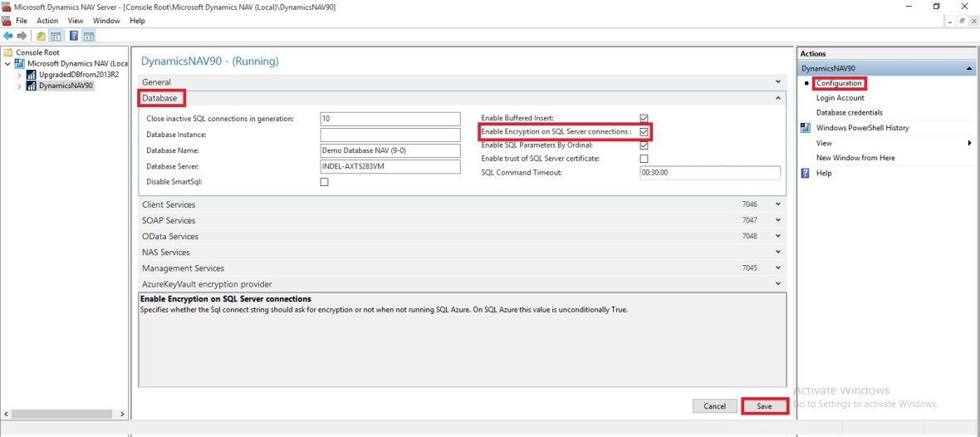The height and width of the screenshot is (437, 980).
Task: Click the Management Services port 7045
Action: [749, 268]
